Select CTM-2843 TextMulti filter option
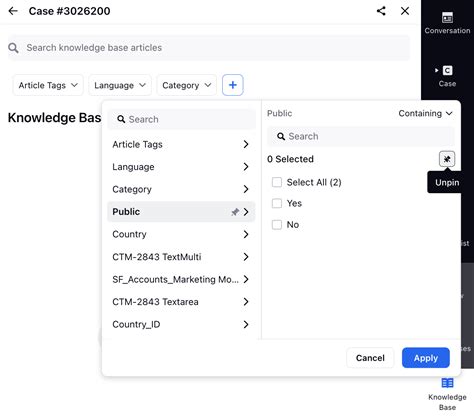474x418 pixels. pos(181,257)
